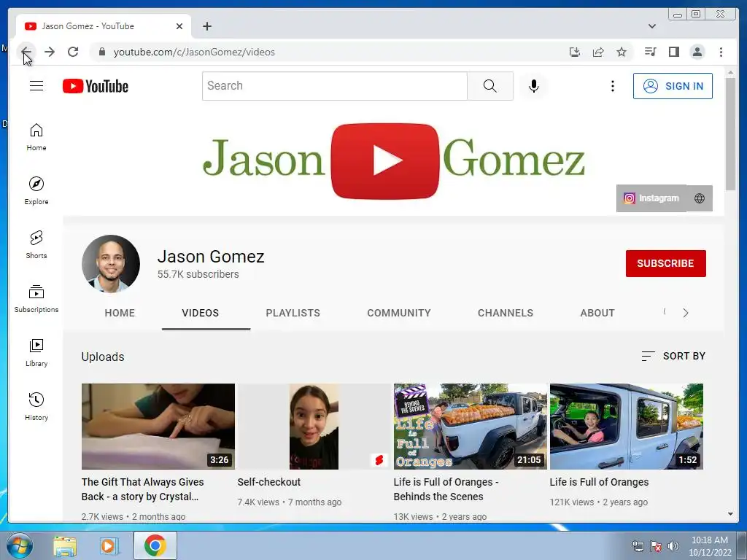Click the right chevron to show more tabs
747x560 pixels.
click(x=685, y=313)
